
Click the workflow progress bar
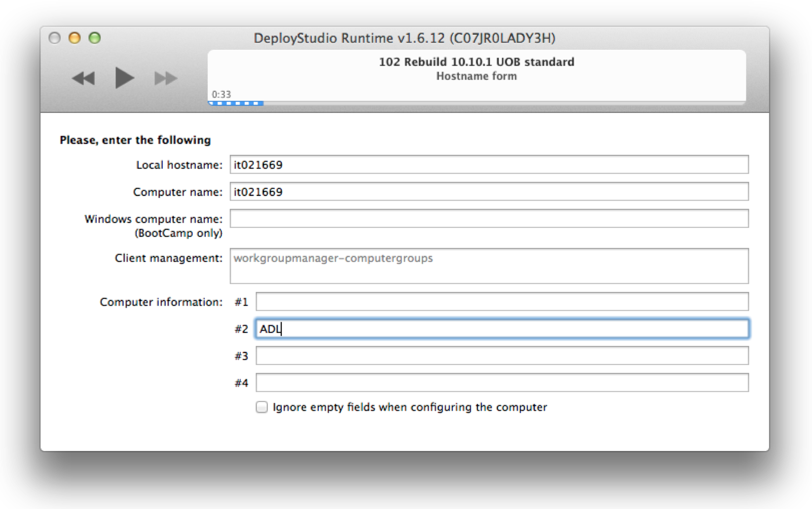coord(477,103)
